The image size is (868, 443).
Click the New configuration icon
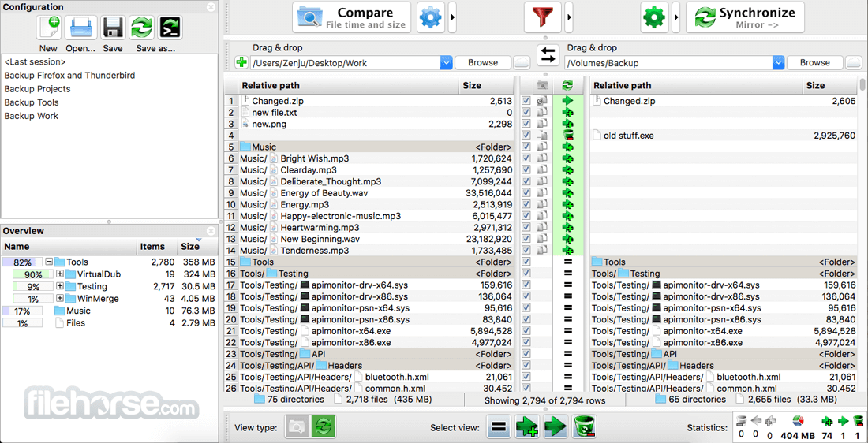[x=48, y=27]
